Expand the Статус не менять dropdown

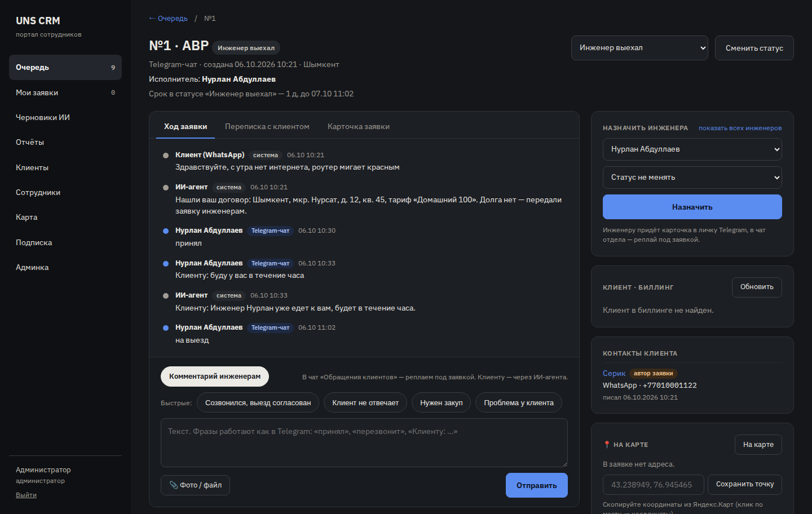tap(692, 178)
